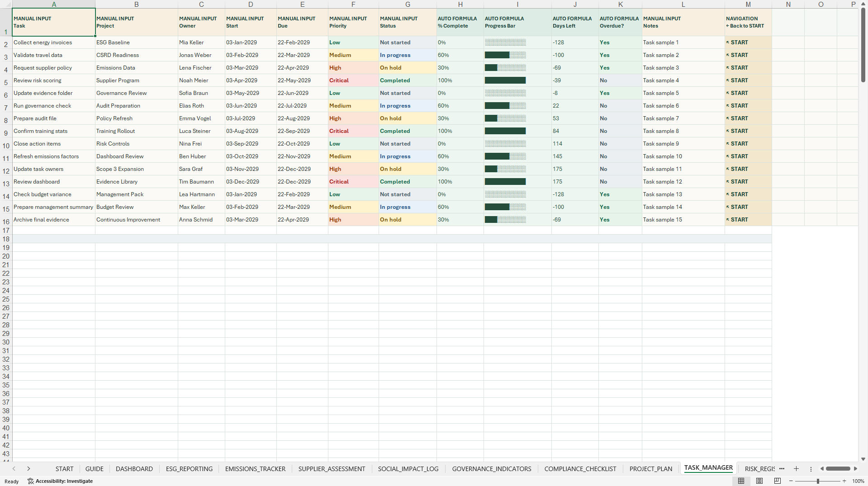The width and height of the screenshot is (868, 486).
Task: Go to the GUIDE sheet tab
Action: coord(95,469)
